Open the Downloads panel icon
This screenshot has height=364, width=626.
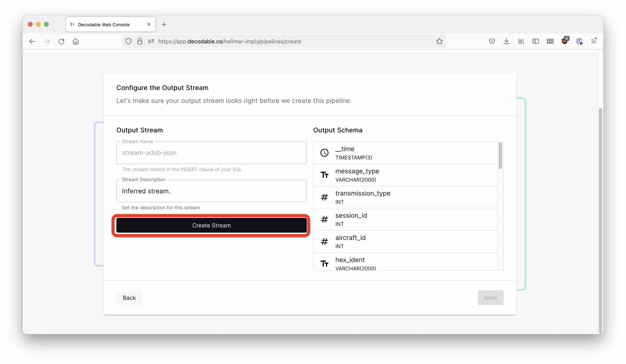click(506, 41)
